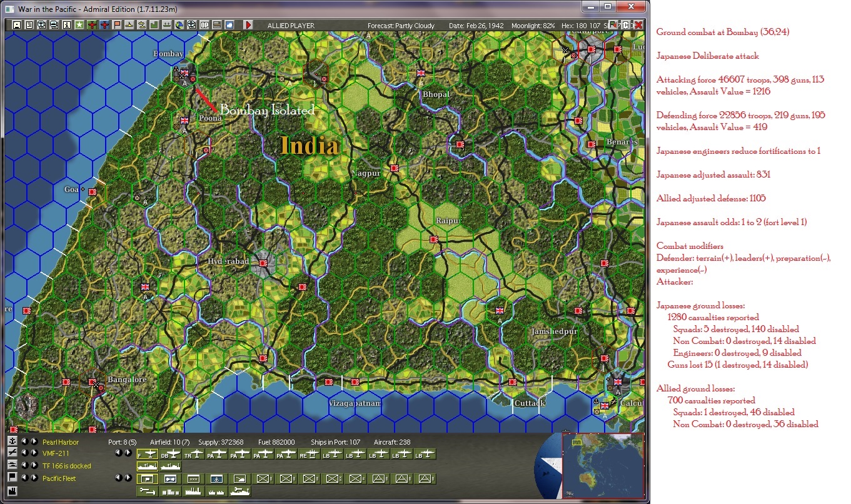Click the red flag toolbar icon

pyautogui.click(x=117, y=25)
